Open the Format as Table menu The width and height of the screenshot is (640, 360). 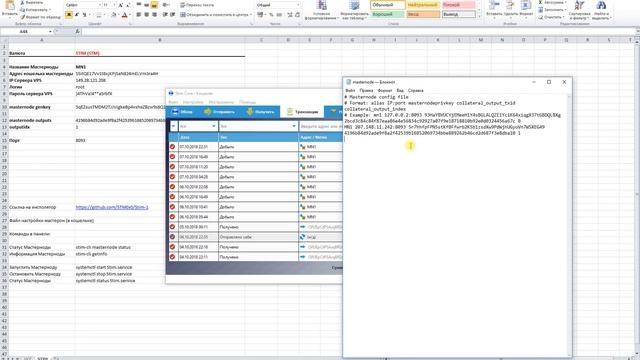[354, 10]
